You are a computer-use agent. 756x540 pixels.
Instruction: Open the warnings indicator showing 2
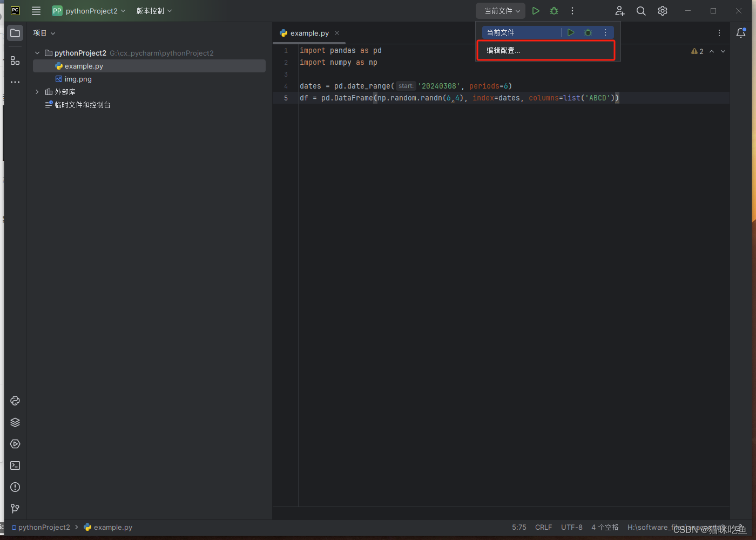click(697, 51)
